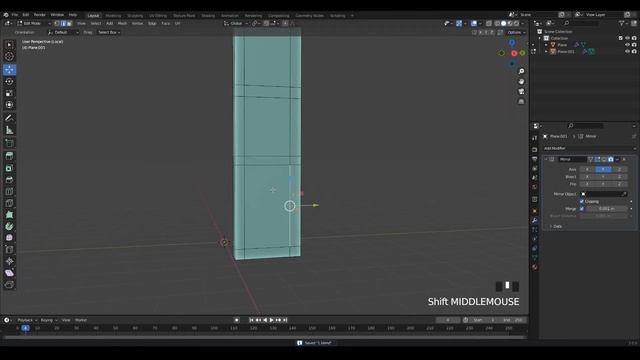Open the Edit menu

tap(26, 15)
